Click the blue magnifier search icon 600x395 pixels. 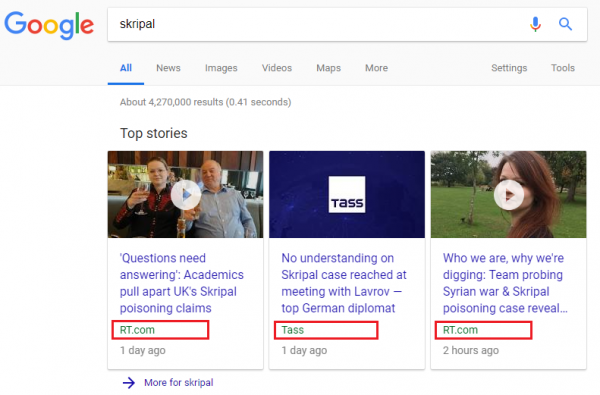pos(565,24)
